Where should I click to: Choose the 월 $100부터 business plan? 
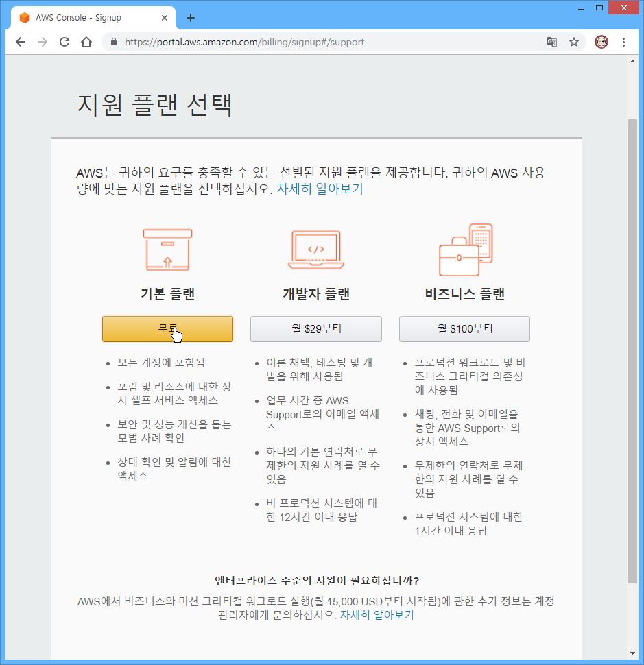click(x=464, y=328)
